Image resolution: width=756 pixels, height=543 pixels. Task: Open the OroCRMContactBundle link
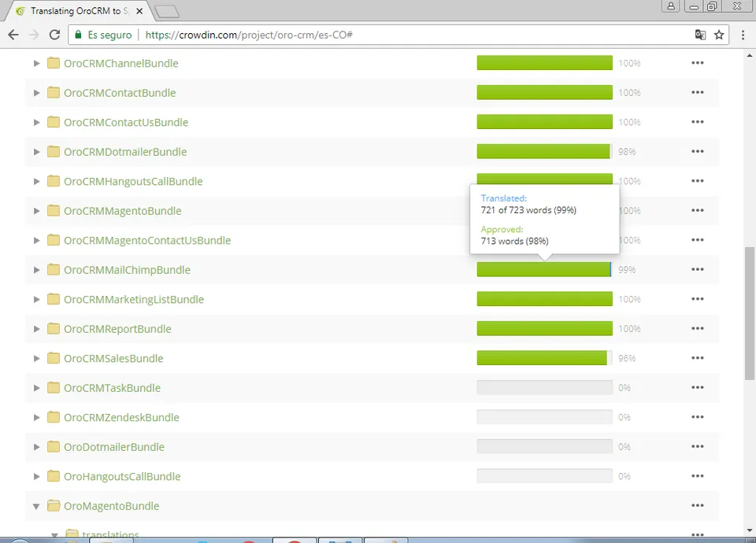[x=120, y=93]
